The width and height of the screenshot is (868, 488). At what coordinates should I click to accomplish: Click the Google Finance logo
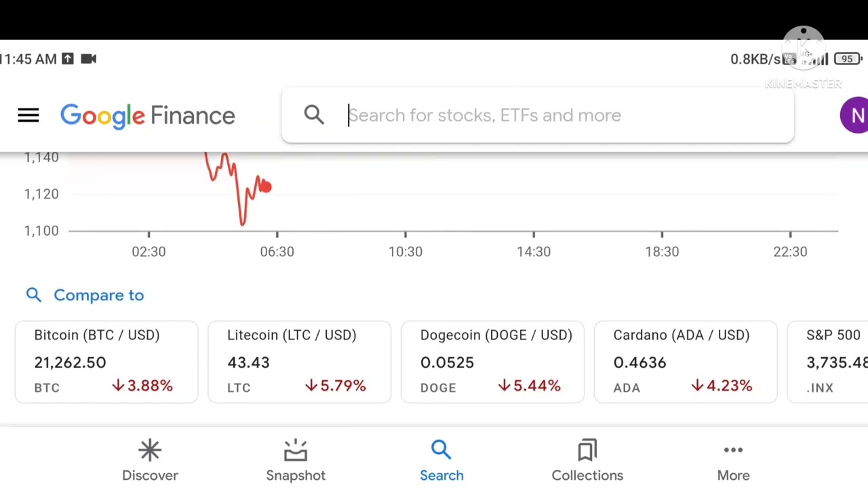pyautogui.click(x=148, y=116)
